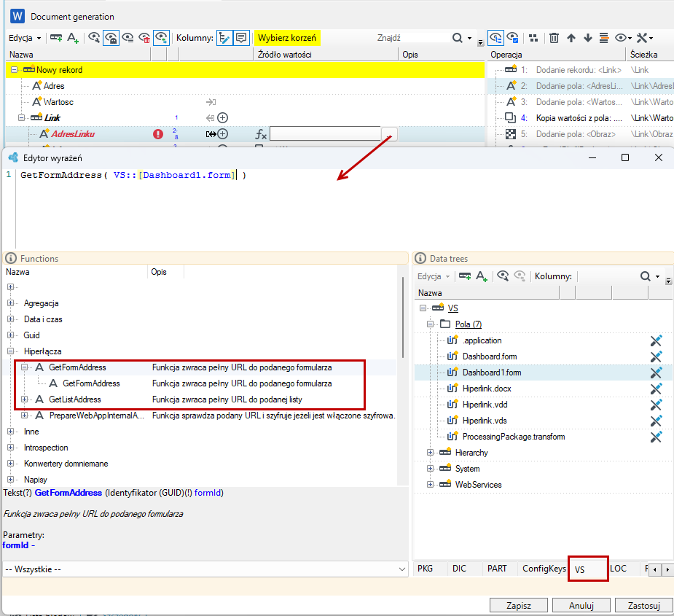674x616 pixels.
Task: Click the red error icon on the AdresLinku row
Action: [x=158, y=134]
